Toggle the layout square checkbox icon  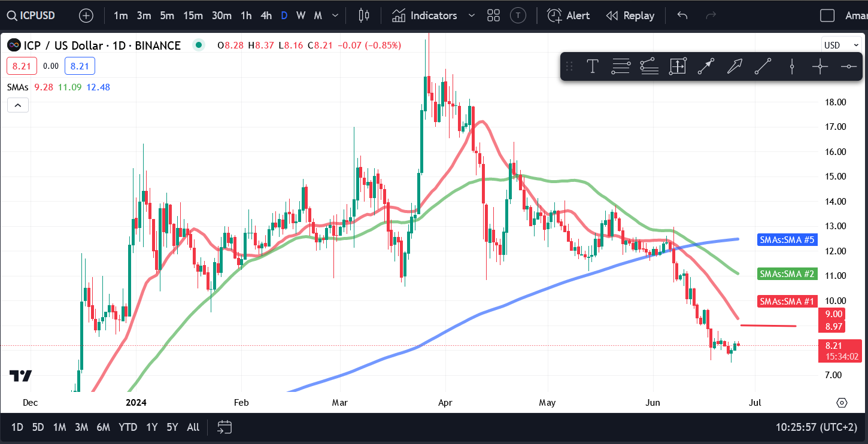(827, 16)
